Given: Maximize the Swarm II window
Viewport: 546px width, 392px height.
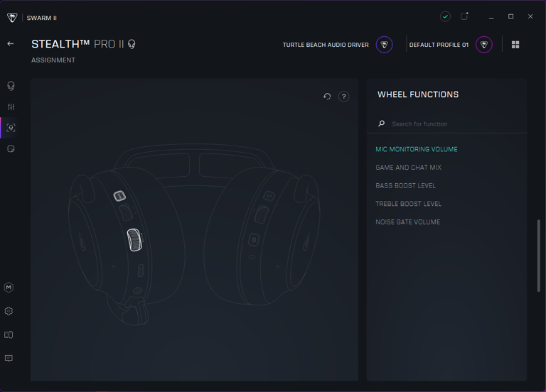Looking at the screenshot, I should pyautogui.click(x=511, y=16).
